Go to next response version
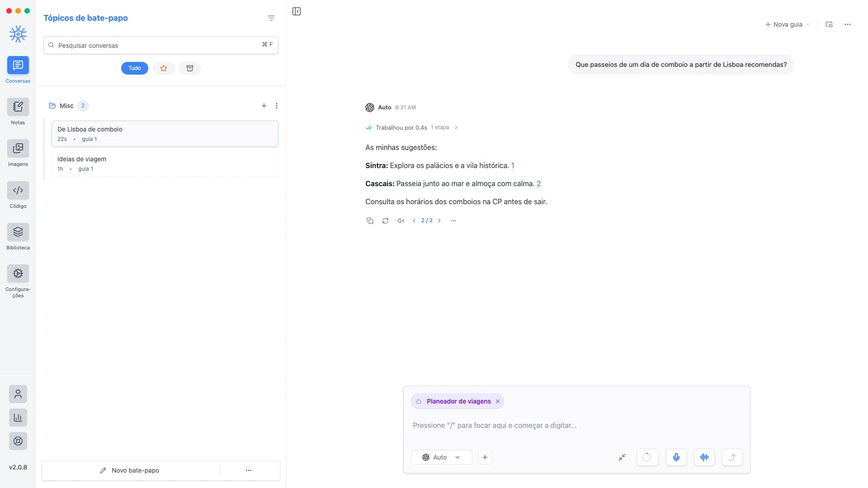This screenshot has height=488, width=868. point(439,221)
